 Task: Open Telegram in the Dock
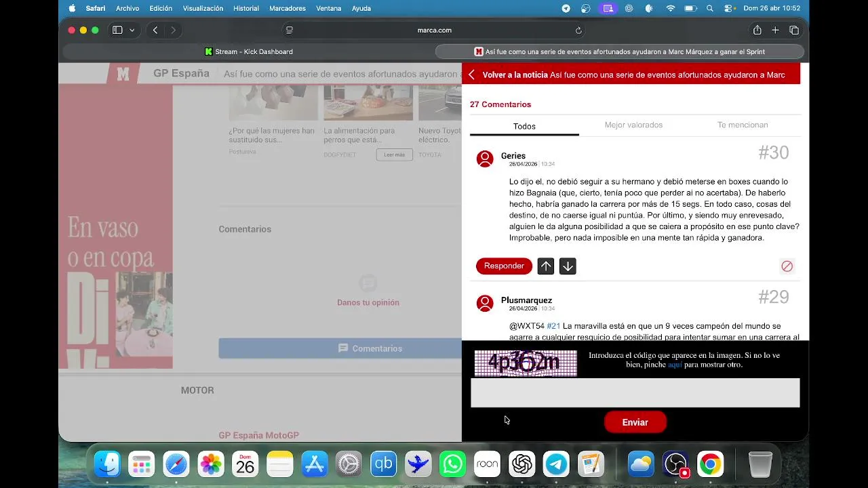(x=556, y=464)
